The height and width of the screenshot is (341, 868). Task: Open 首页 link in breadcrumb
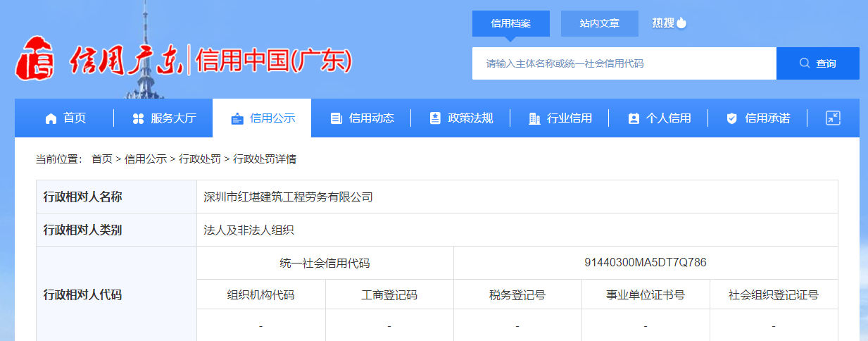click(x=101, y=159)
